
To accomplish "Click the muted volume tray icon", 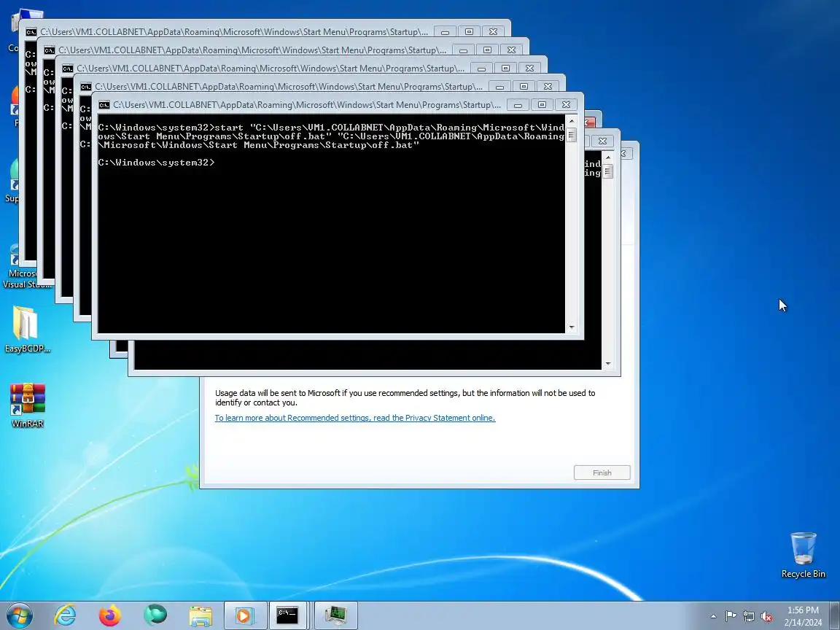I will click(766, 617).
